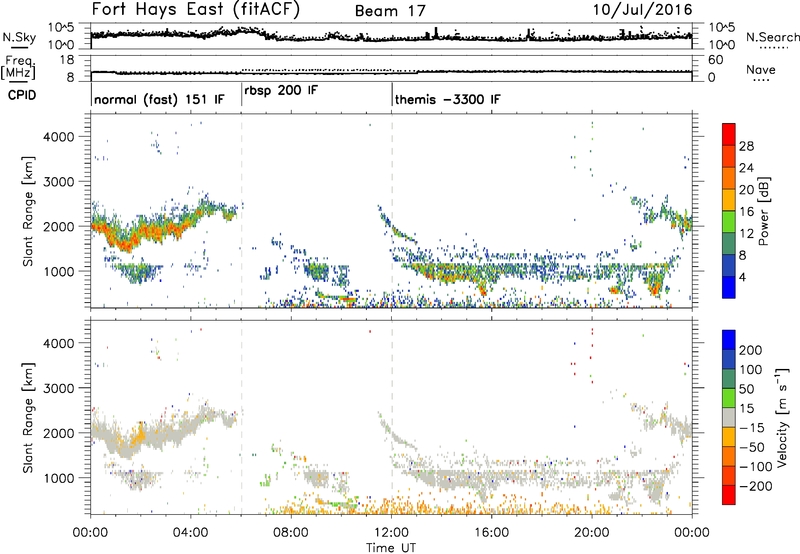Viewport: 800px width, 554px height.
Task: Click the 'CPID' row label
Action: (x=22, y=95)
